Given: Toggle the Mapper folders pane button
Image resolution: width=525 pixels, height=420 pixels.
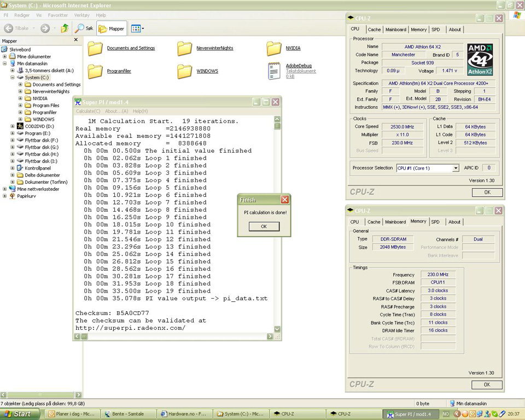Looking at the screenshot, I should click(x=112, y=28).
